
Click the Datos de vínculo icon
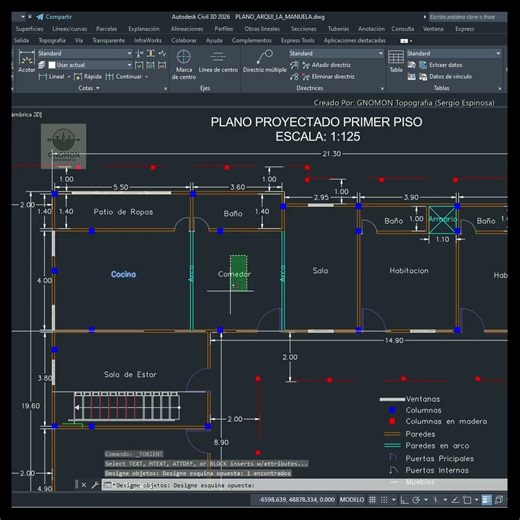pos(423,77)
